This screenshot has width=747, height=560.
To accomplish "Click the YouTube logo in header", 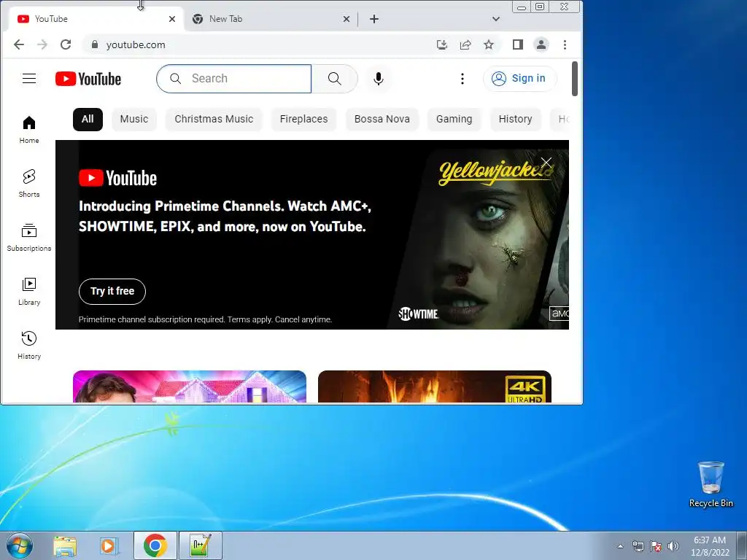I will tap(88, 79).
